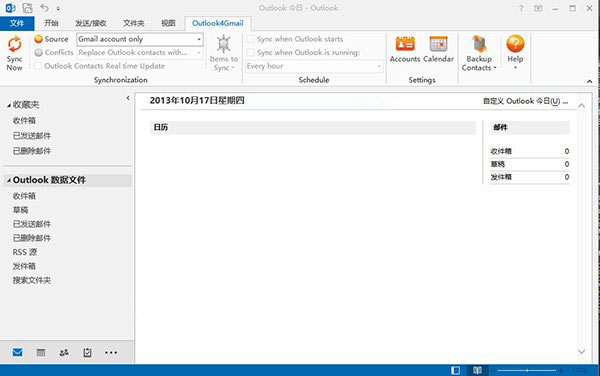The image size is (600, 376).
Task: Collapse the ribbon with the arrow
Action: (x=589, y=81)
